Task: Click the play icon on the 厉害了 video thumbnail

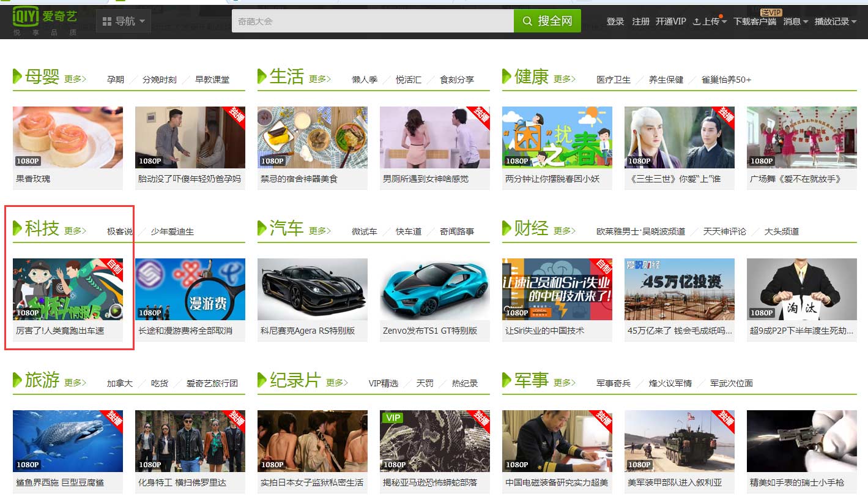Action: coord(115,312)
